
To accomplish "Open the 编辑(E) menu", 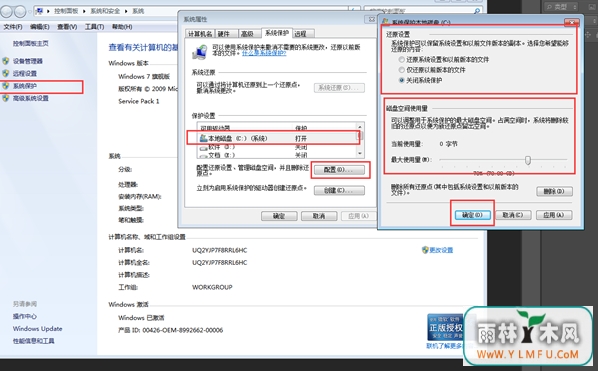I will [40, 27].
